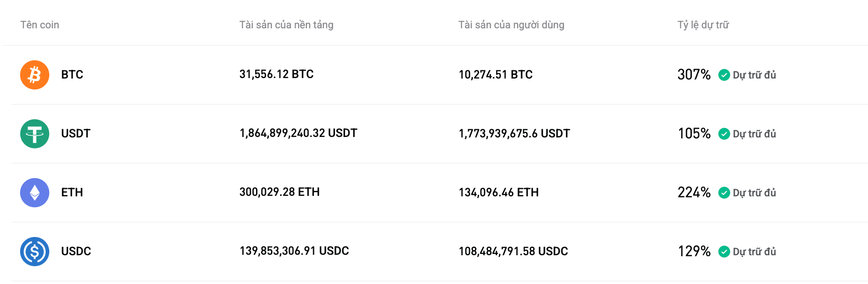Click green checkmark beside 224% reserve

[x=724, y=193]
